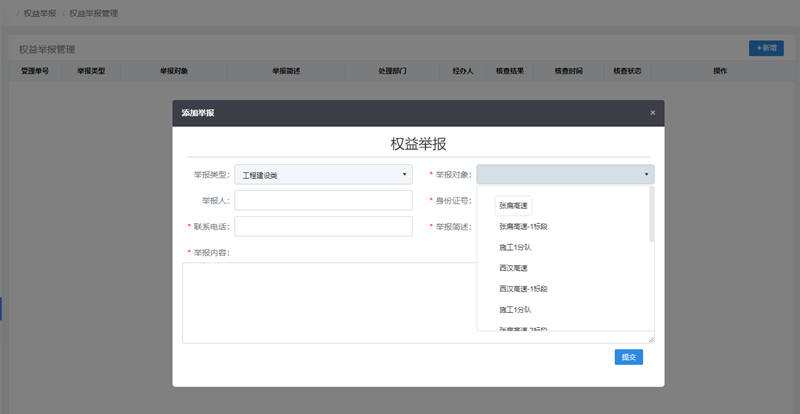Open 权益举报管理 breadcrumb link

point(94,13)
